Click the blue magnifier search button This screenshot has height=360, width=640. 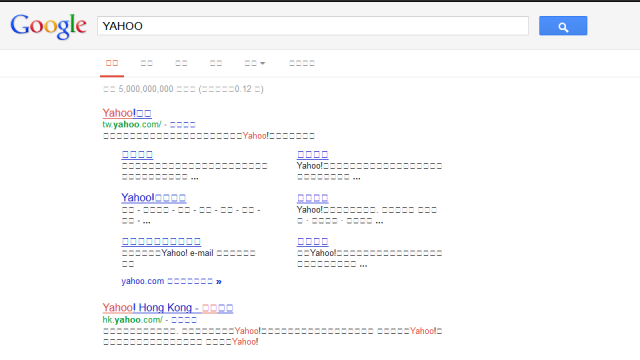pyautogui.click(x=563, y=26)
